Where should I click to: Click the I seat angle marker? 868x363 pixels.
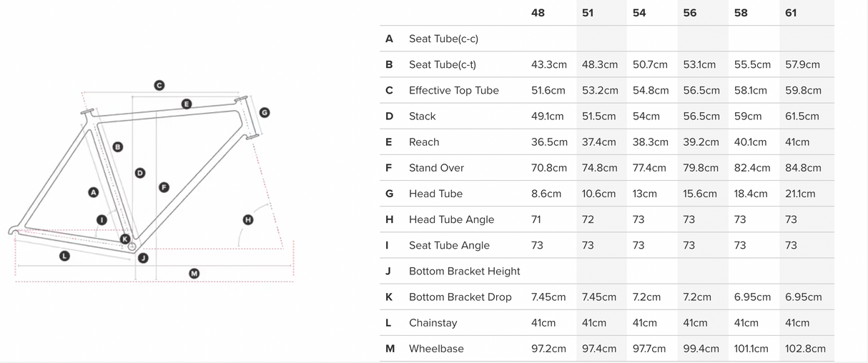102,220
